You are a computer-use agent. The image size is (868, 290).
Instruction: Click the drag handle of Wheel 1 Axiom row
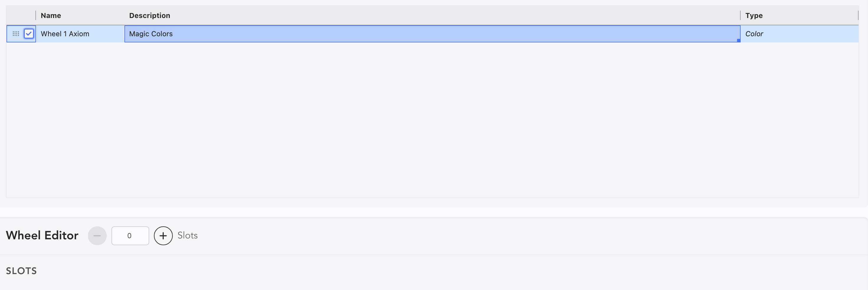click(16, 34)
